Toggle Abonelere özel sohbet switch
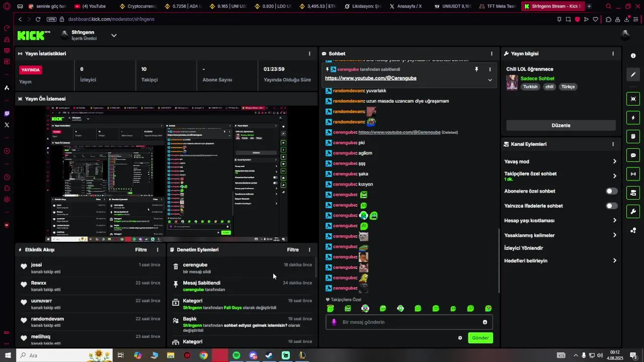Screen dimensions: 644x362 (x=611, y=191)
